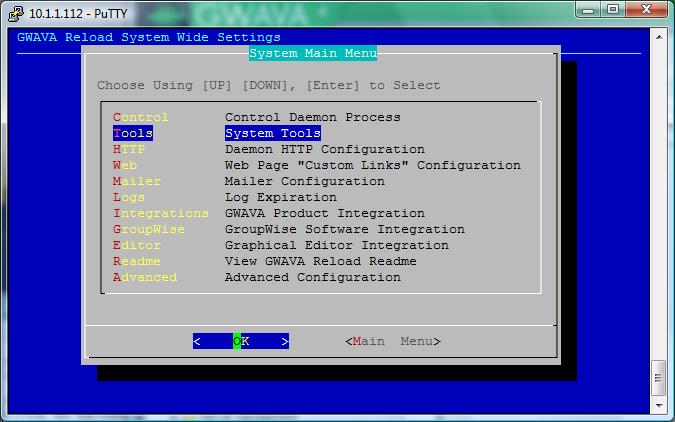The height and width of the screenshot is (422, 675).
Task: Choose the Editor menu entry
Action: [x=136, y=245]
